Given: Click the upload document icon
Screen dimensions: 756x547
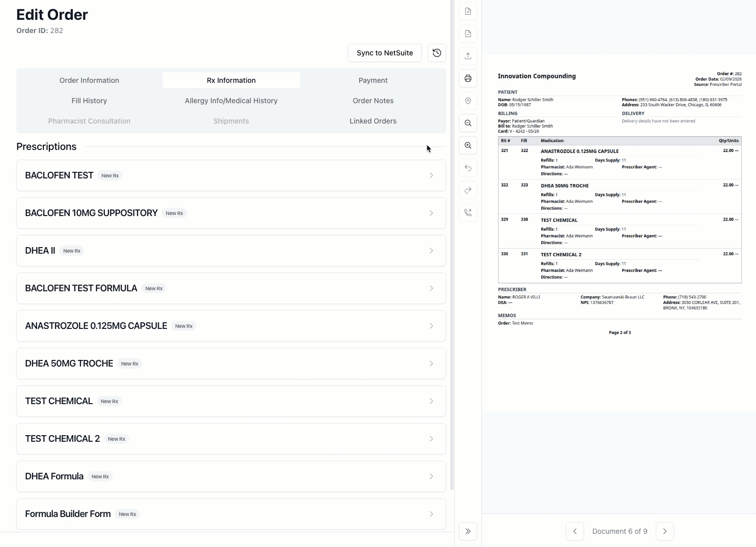Looking at the screenshot, I should point(468,55).
